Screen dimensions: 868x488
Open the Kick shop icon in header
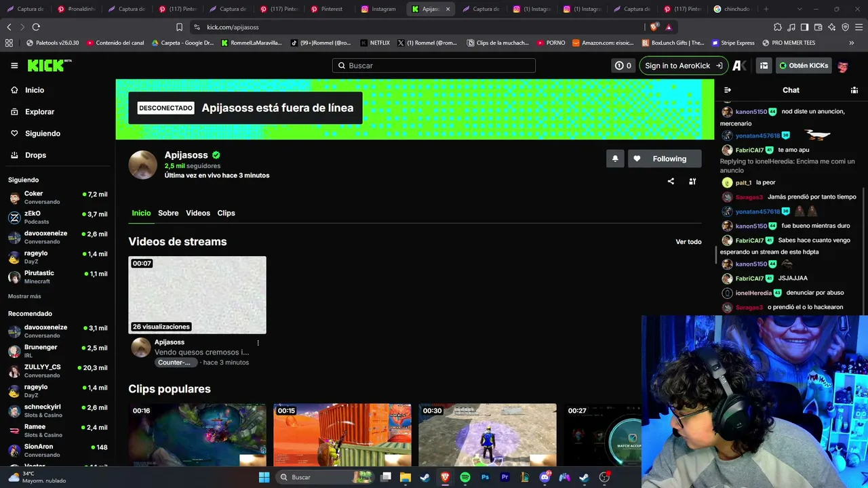click(x=764, y=66)
